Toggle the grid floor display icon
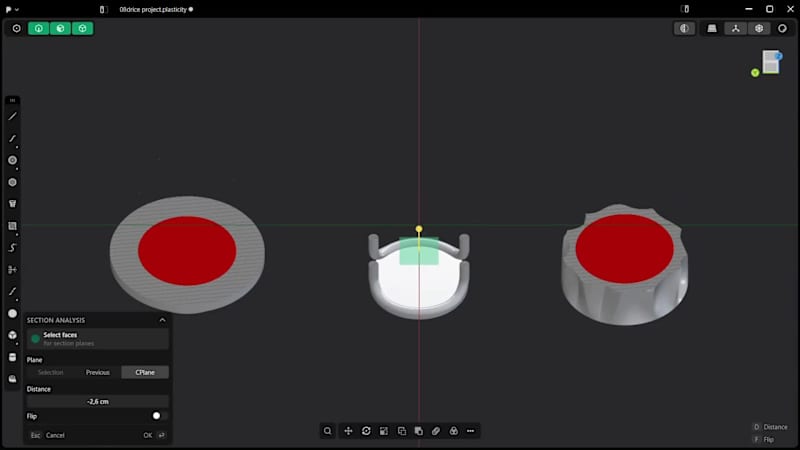Screen dimensions: 800x450 point(712,29)
